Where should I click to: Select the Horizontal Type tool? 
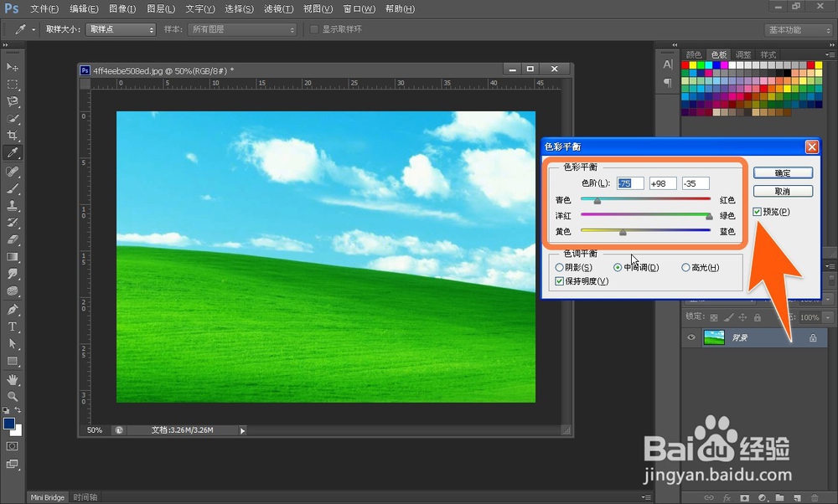13,327
